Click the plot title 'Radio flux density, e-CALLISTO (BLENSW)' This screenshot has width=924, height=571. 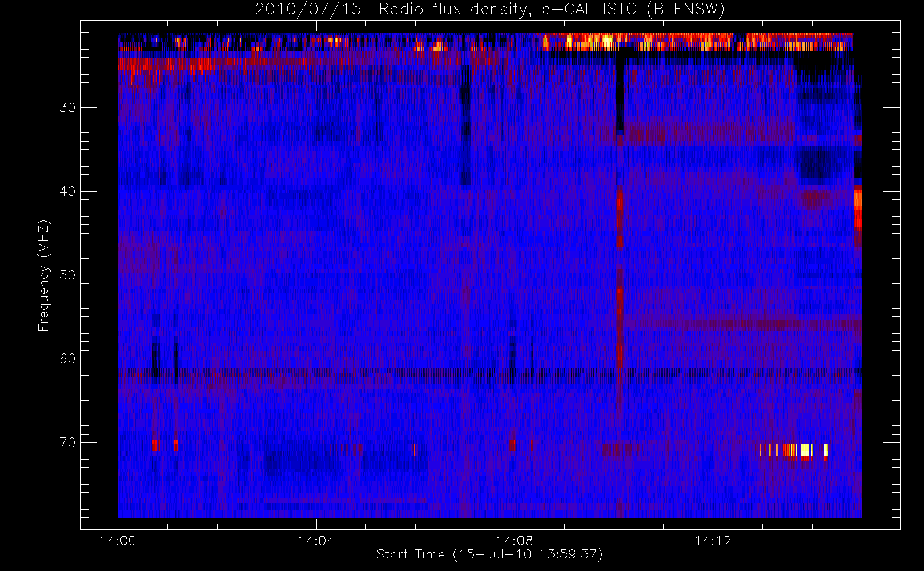[552, 10]
